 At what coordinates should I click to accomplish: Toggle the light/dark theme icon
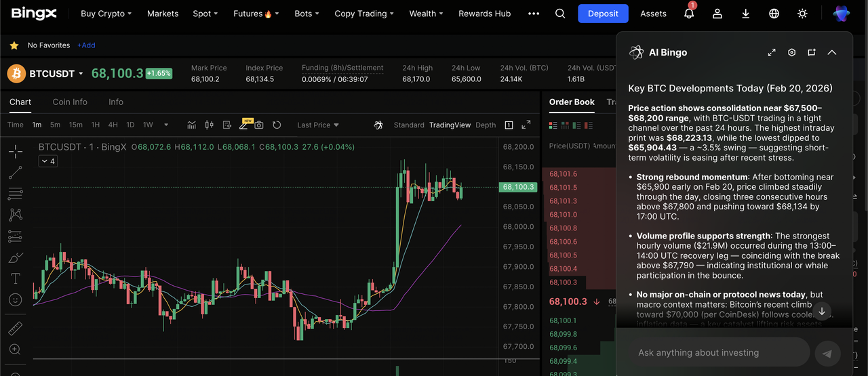point(803,14)
